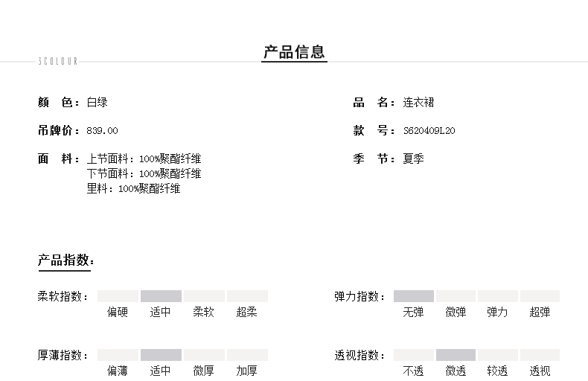Click the 产品指数 section heading
Image resolution: width=588 pixels, height=381 pixels.
[66, 260]
